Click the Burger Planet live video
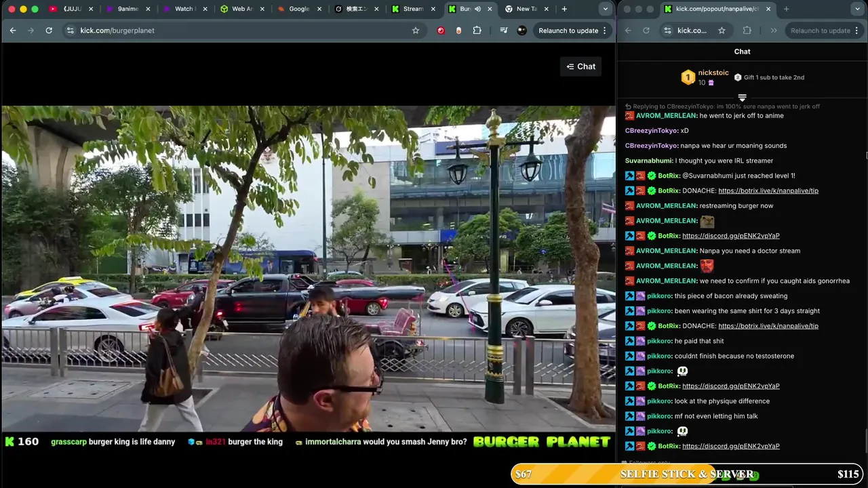Image resolution: width=868 pixels, height=488 pixels. 309,269
